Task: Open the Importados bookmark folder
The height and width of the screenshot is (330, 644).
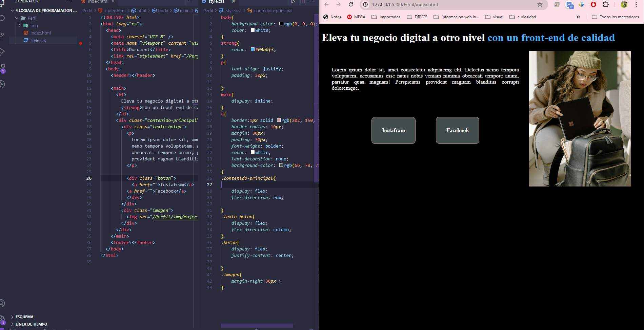Action: click(x=386, y=17)
